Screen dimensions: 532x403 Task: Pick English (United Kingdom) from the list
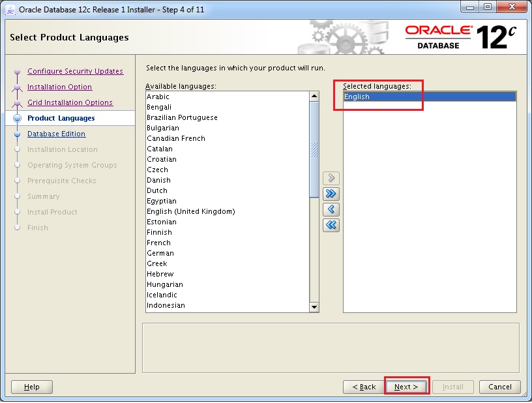pyautogui.click(x=190, y=211)
